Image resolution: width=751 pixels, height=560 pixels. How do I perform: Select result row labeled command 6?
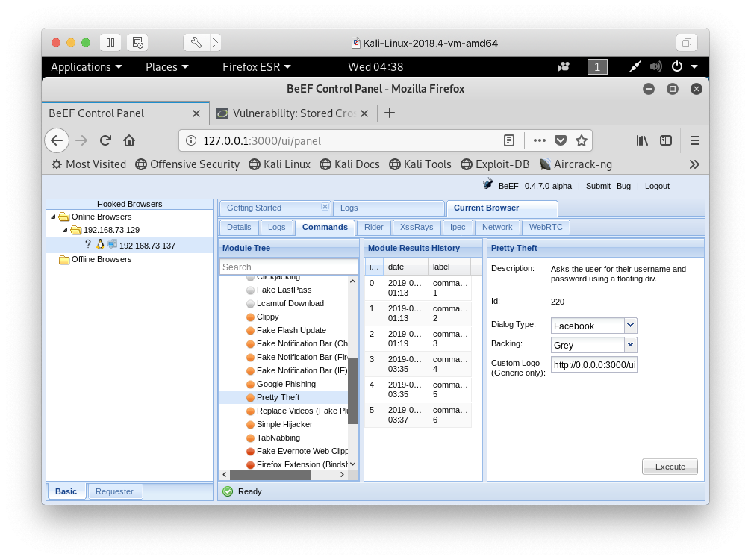click(x=418, y=415)
